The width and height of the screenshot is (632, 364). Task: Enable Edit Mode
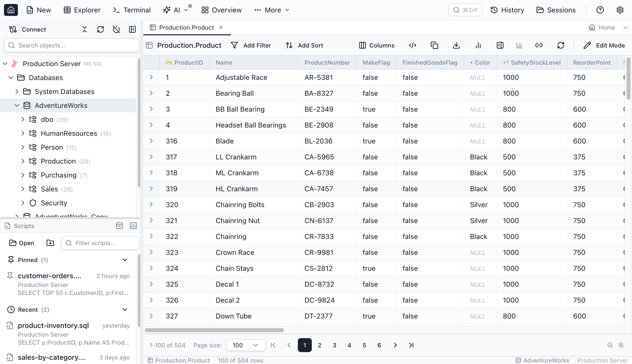click(604, 45)
